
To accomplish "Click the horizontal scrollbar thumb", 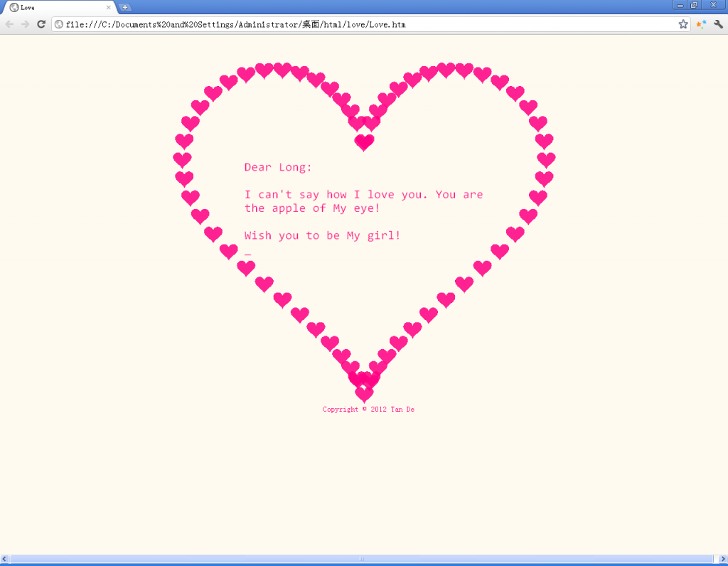I will 362,559.
